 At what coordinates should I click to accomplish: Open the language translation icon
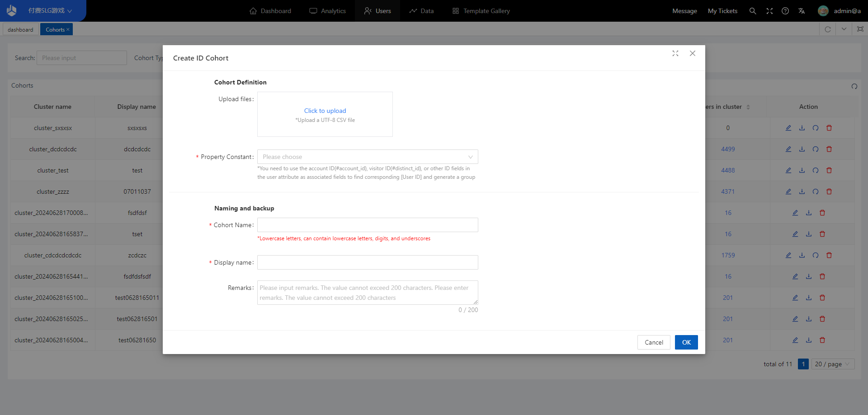point(802,11)
